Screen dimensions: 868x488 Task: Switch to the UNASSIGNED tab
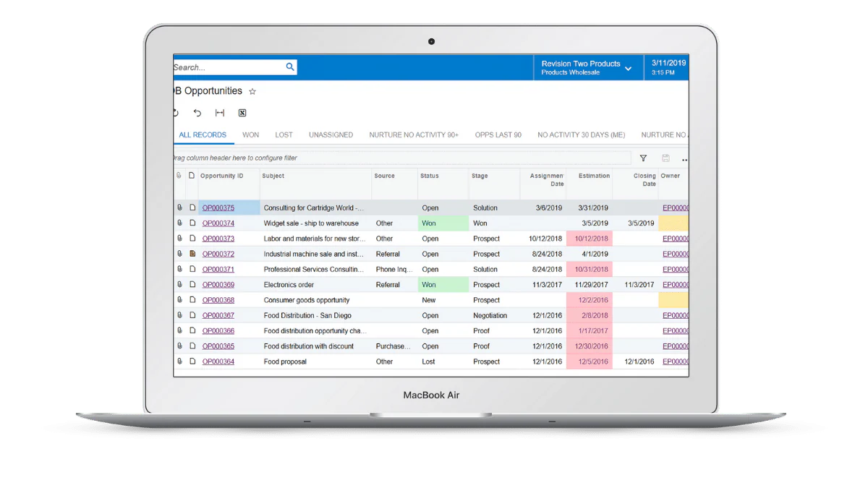331,134
